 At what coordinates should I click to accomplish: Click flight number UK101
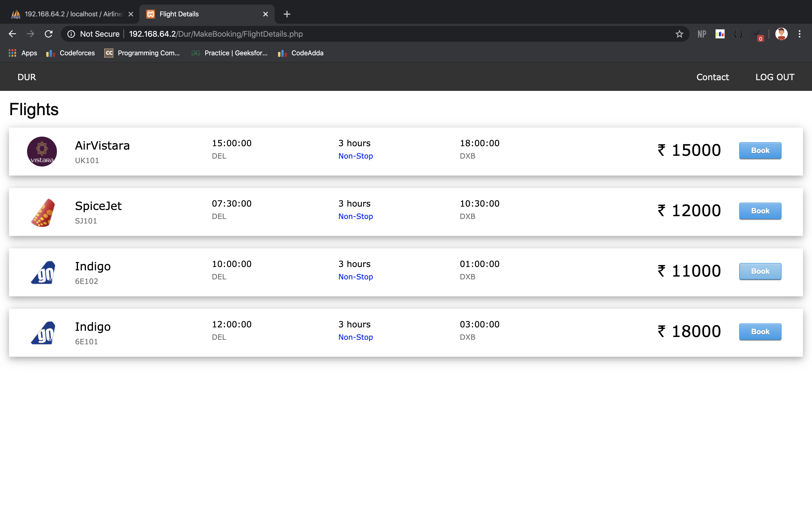click(x=87, y=161)
